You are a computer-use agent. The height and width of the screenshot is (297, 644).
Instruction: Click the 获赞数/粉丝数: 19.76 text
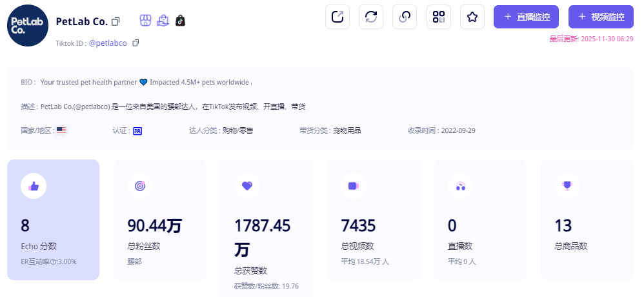pos(266,286)
